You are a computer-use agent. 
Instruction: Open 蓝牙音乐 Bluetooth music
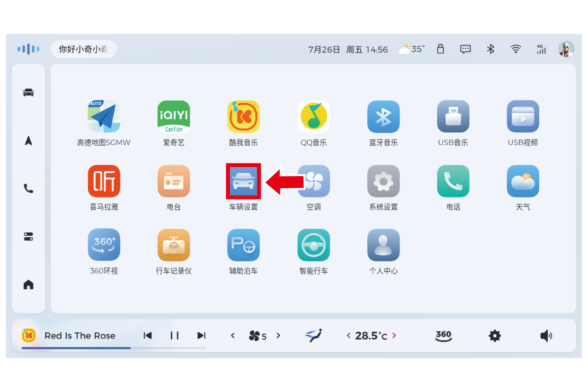[383, 116]
